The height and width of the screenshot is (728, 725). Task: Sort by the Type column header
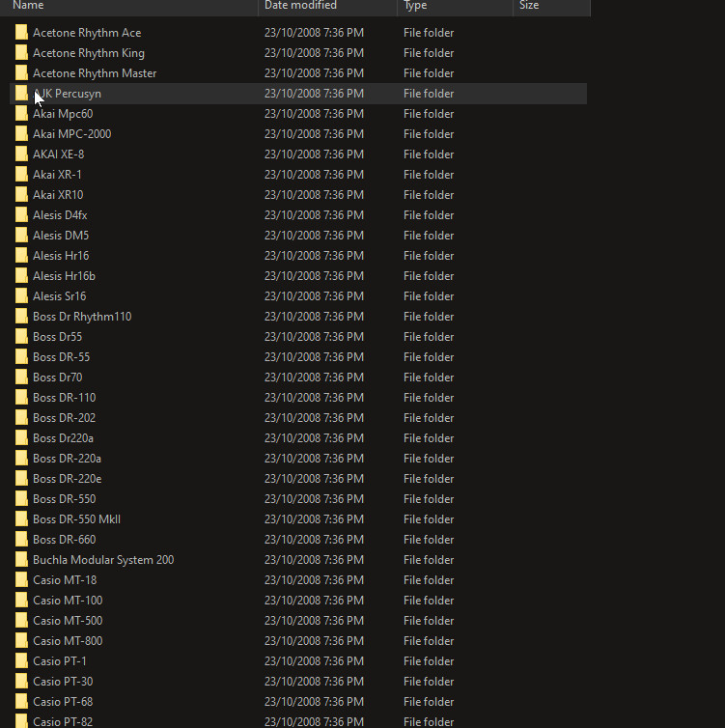456,7
